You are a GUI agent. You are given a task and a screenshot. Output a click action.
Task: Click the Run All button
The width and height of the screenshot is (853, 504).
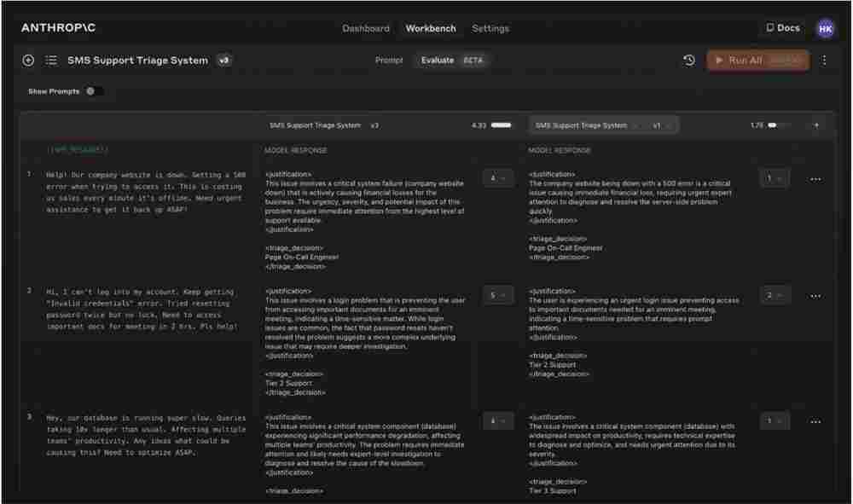(757, 61)
